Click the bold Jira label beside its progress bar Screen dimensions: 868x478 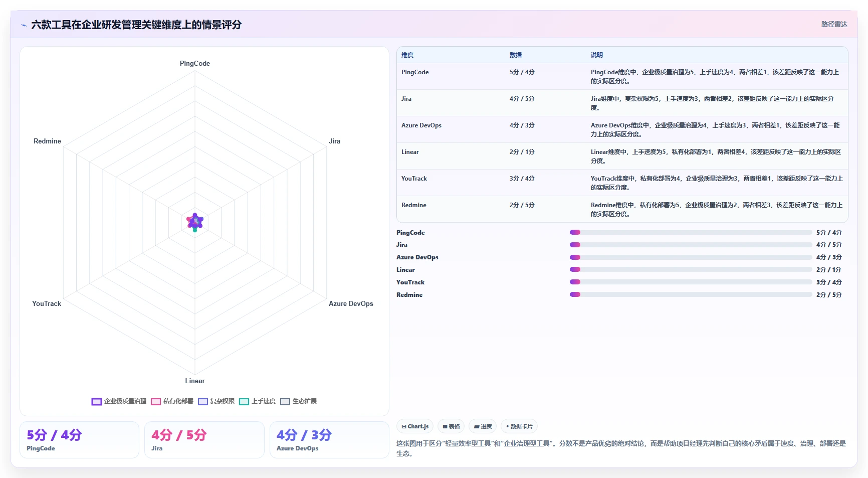tap(402, 245)
